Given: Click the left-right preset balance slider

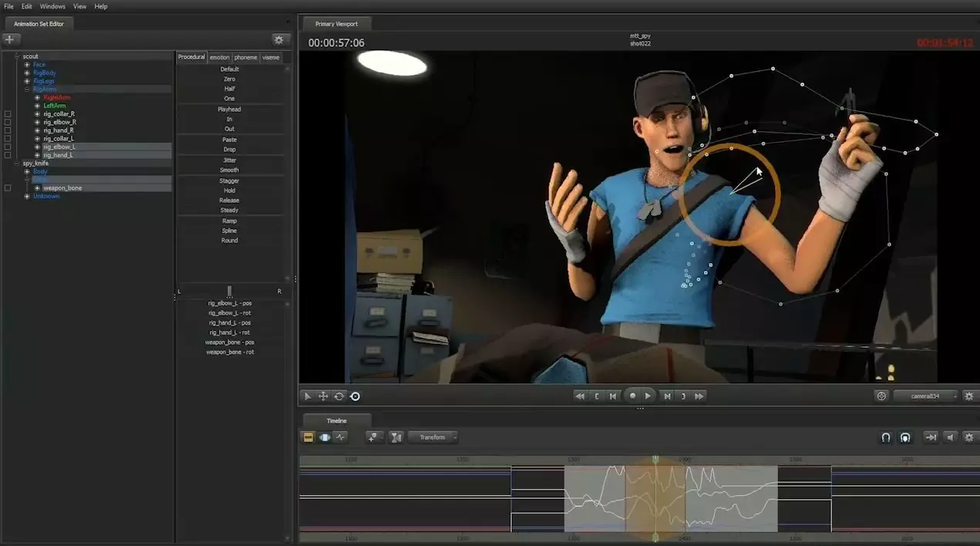Looking at the screenshot, I should 229,291.
